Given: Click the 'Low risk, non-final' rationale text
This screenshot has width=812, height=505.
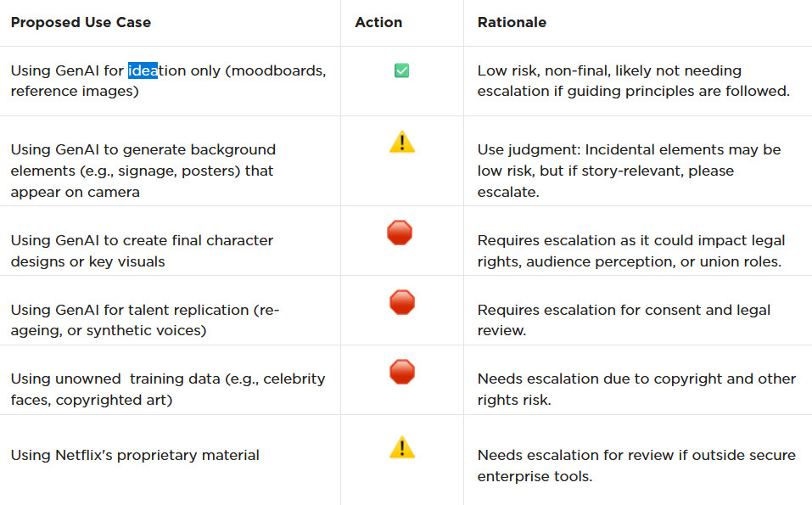Looking at the screenshot, I should (633, 81).
